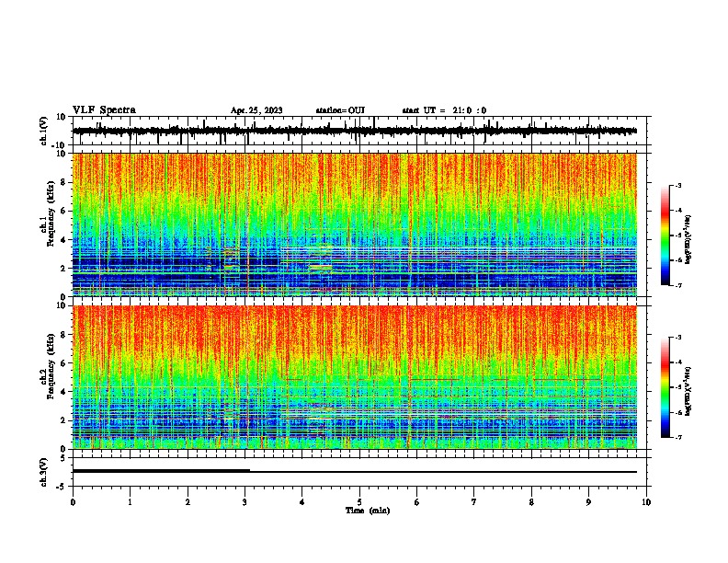Click the lower colorbar for ch.2
Image resolution: width=728 pixels, height=563 pixels.
pyautogui.click(x=665, y=387)
